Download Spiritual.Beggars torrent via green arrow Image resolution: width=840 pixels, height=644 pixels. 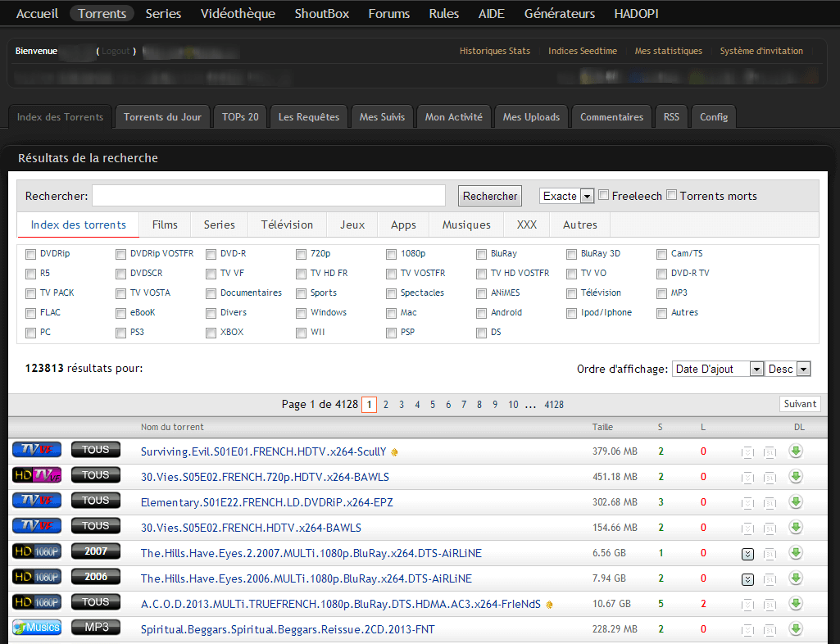pyautogui.click(x=796, y=628)
